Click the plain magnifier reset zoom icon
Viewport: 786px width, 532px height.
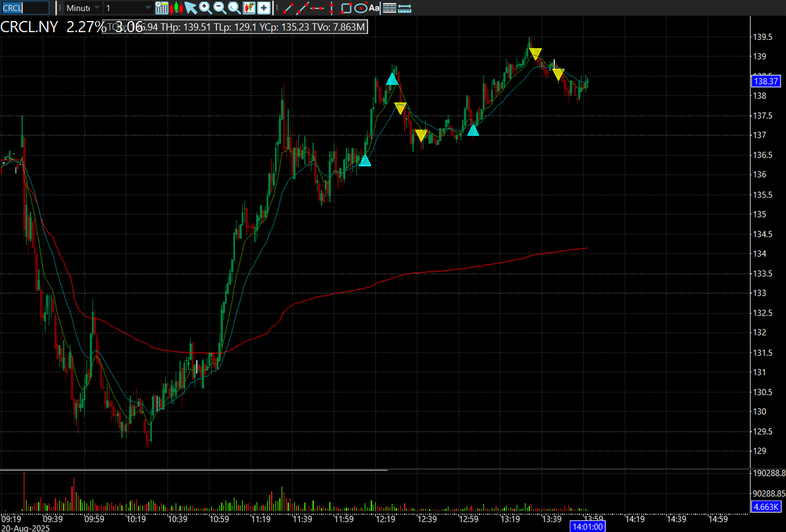[234, 8]
